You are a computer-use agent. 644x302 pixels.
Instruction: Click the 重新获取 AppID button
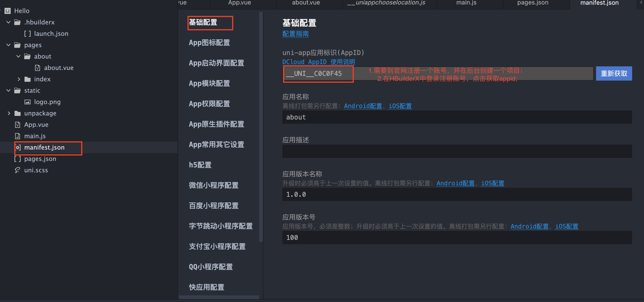(614, 73)
